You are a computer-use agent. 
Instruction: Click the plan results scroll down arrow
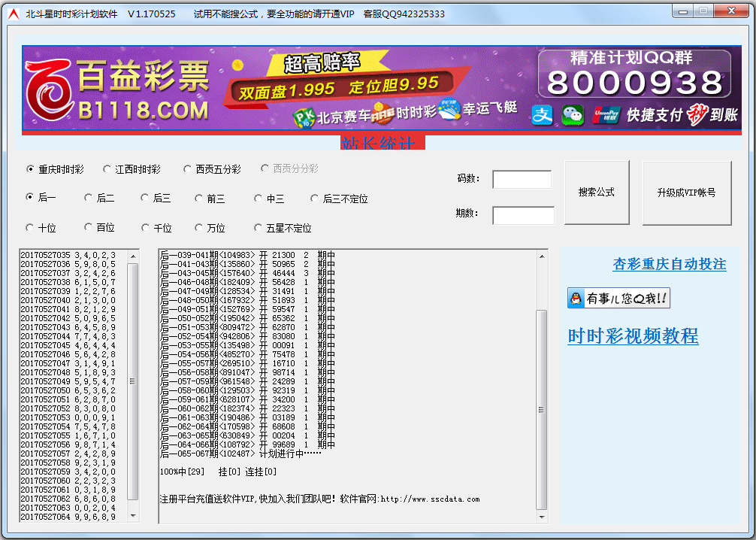point(541,517)
